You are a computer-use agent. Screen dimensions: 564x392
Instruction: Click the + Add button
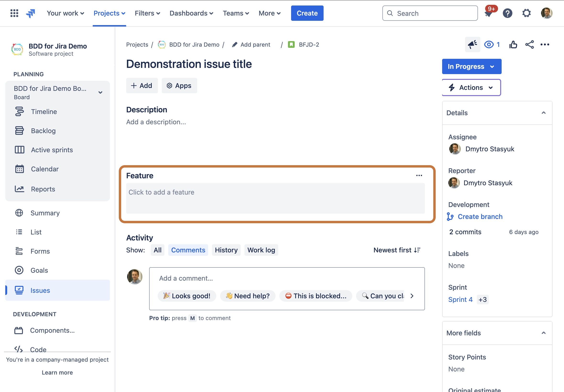(142, 86)
